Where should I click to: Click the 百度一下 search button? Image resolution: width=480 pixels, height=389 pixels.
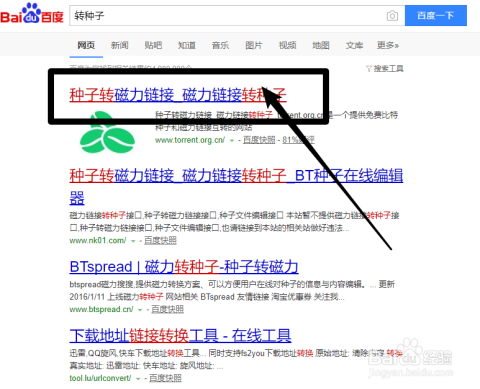point(436,15)
